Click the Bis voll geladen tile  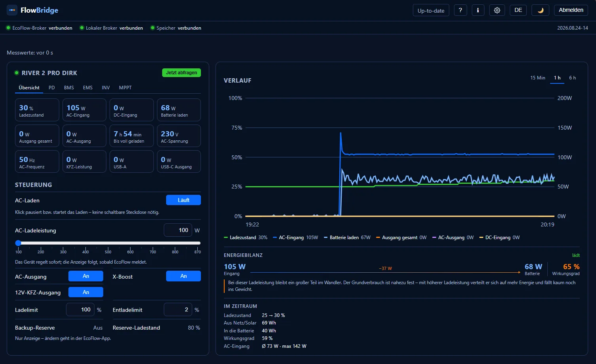click(x=132, y=136)
